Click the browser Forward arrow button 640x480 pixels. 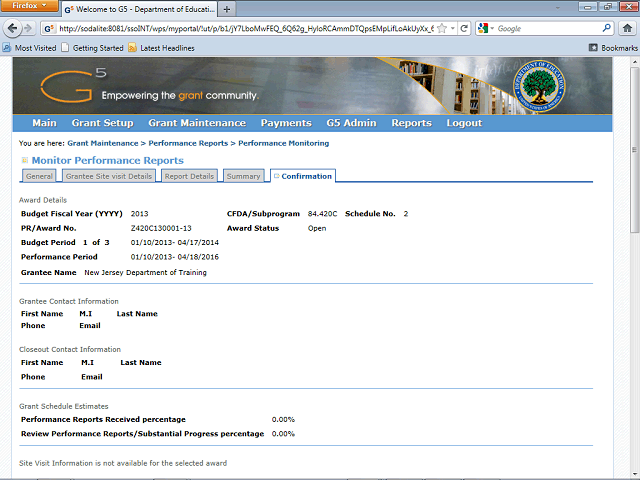click(28, 28)
